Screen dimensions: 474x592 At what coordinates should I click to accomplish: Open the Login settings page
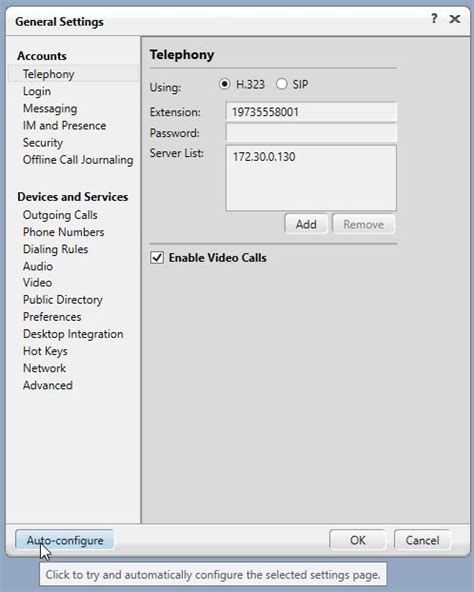(x=37, y=91)
